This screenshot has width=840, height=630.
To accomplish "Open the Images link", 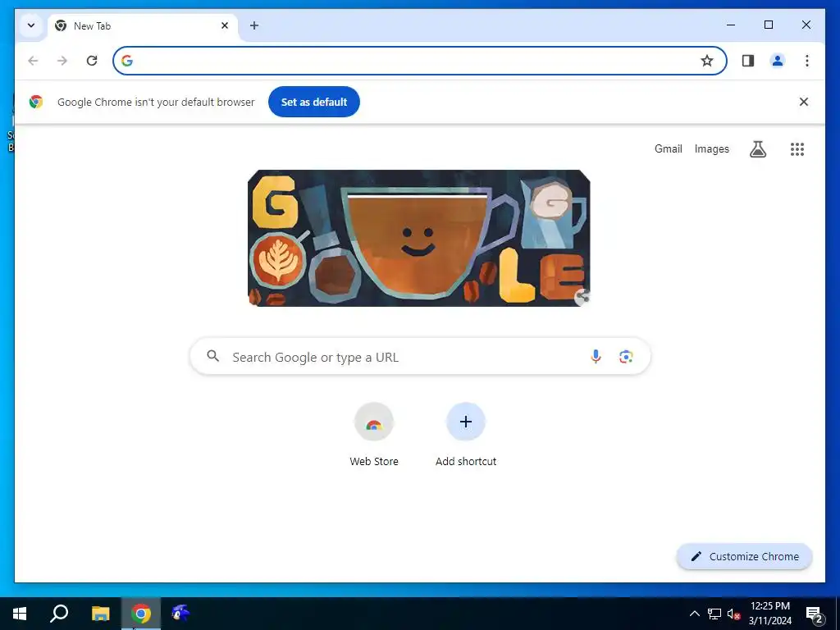I will tap(711, 149).
